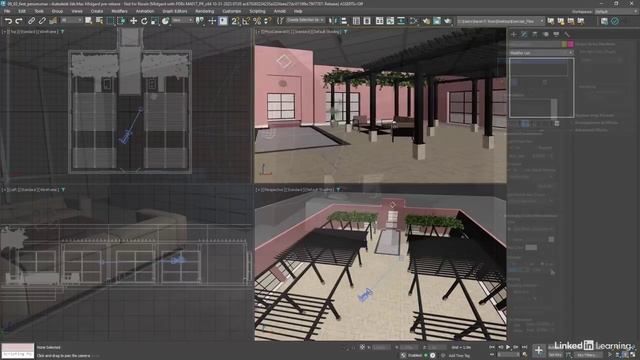Viewport: 640px width, 360px height.
Task: Open the Top viewport filter funnel icon
Action: click(x=62, y=31)
